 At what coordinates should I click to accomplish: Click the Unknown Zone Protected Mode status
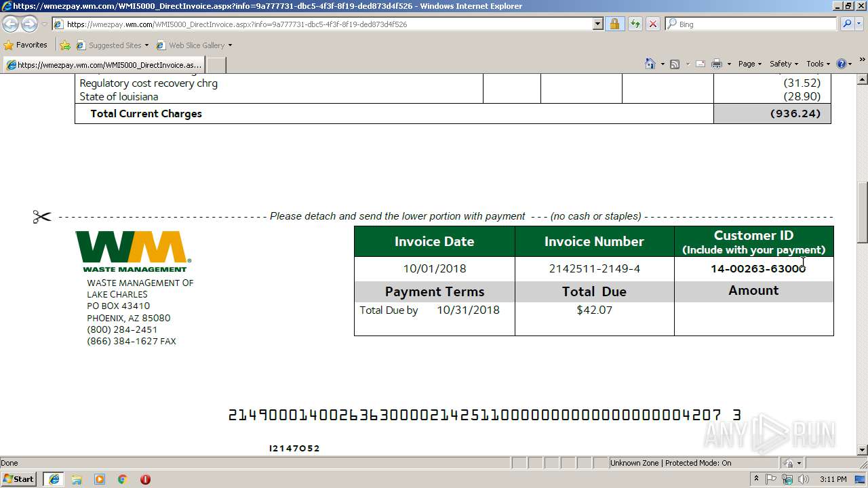tap(671, 463)
